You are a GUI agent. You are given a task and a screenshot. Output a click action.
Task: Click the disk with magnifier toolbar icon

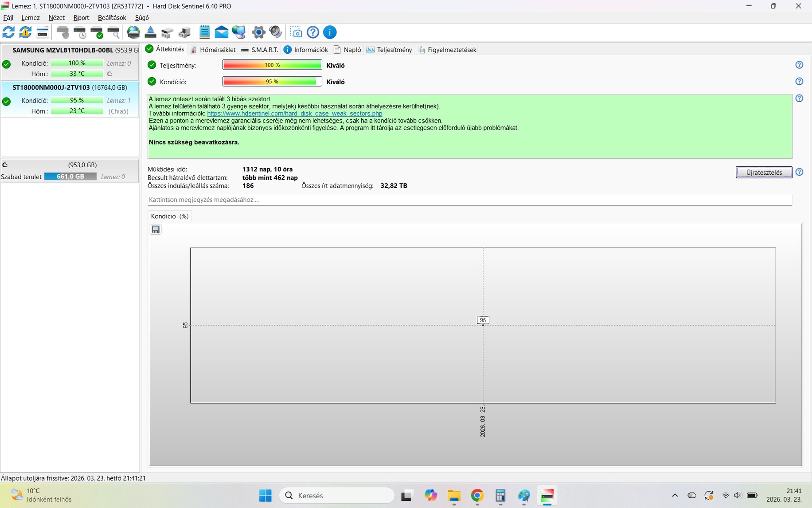pyautogui.click(x=113, y=32)
